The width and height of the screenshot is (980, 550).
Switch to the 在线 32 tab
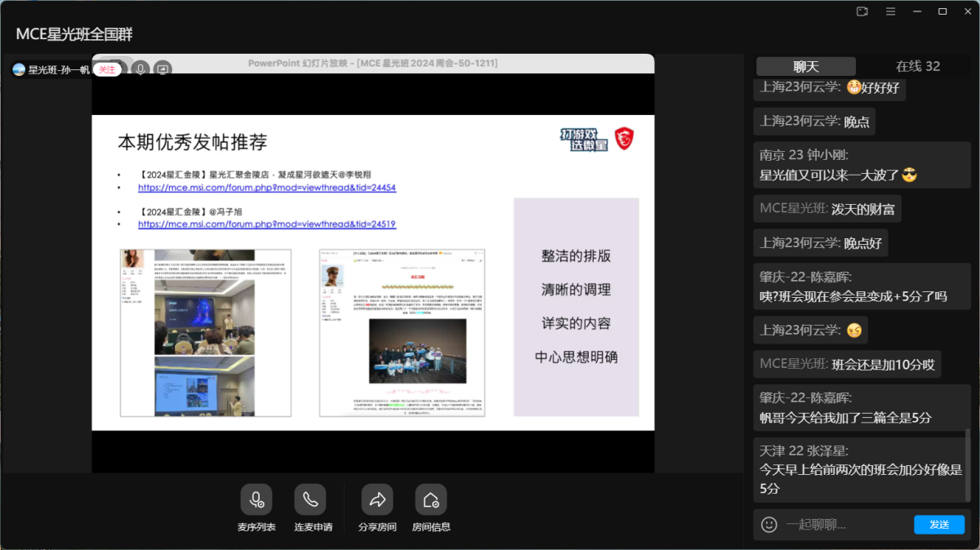(917, 66)
